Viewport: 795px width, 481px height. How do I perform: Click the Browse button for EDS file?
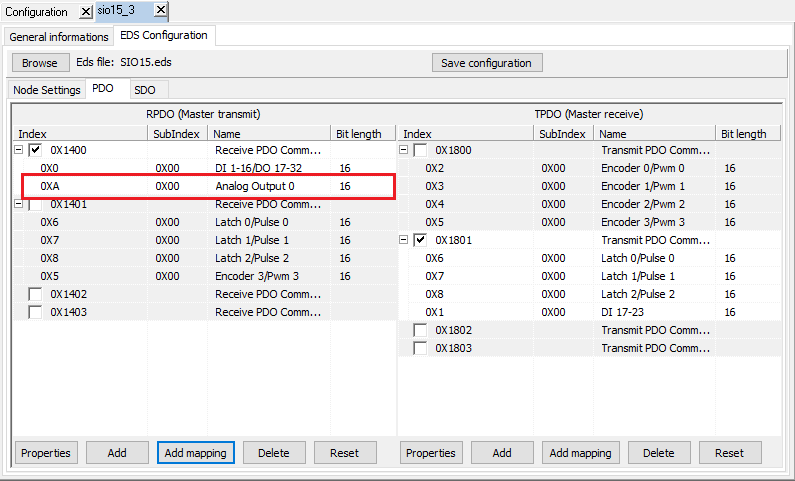40,63
